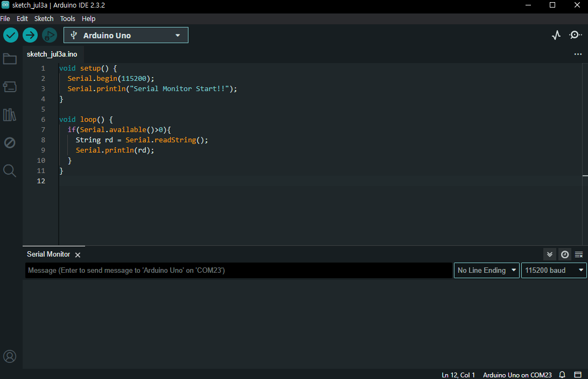The image size is (588, 379).
Task: Open the Search sidebar icon
Action: tap(10, 170)
